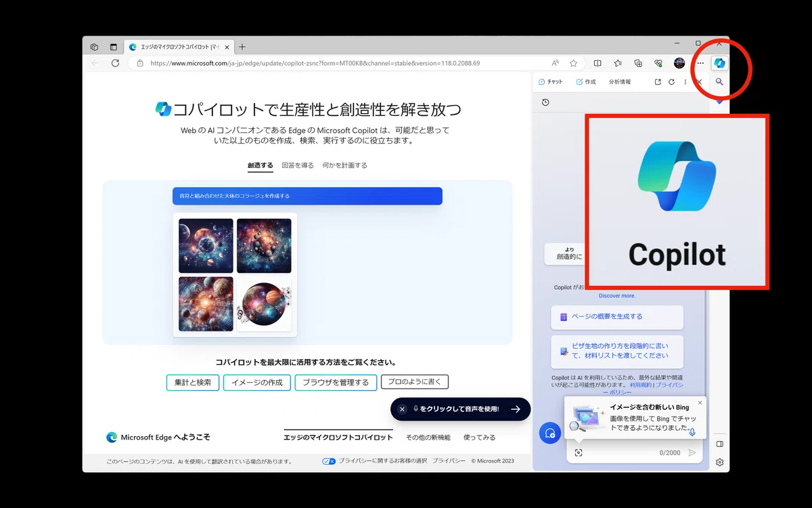The height and width of the screenshot is (508, 812).
Task: Use the microphone in Copilot input
Action: [x=691, y=431]
